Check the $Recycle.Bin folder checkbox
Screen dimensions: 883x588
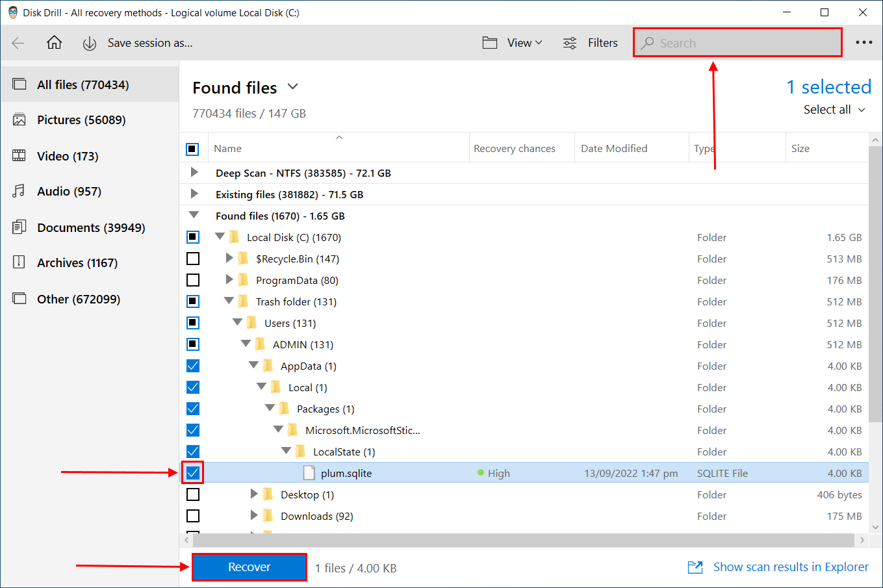click(193, 259)
